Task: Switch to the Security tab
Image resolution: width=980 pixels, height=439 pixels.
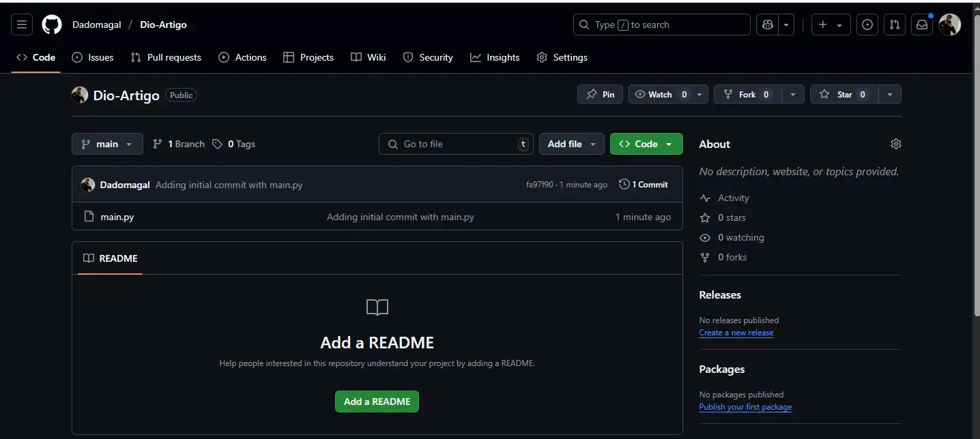Action: pyautogui.click(x=428, y=57)
